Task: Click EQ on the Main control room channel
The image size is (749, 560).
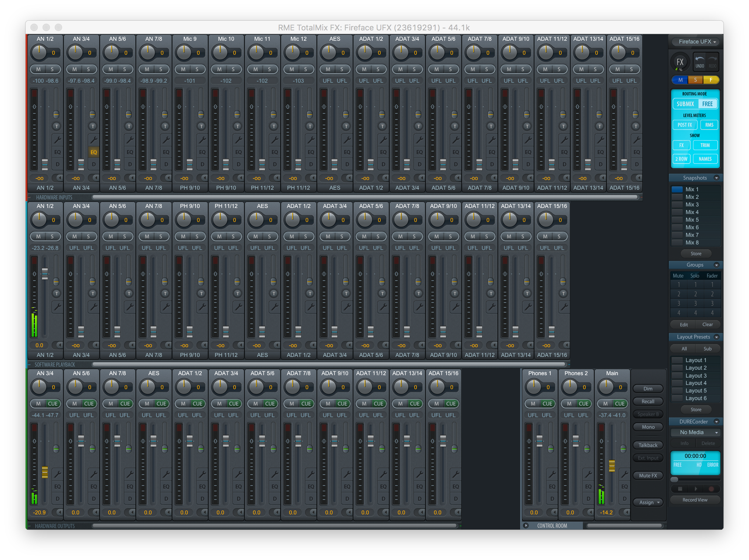Action: tap(624, 486)
